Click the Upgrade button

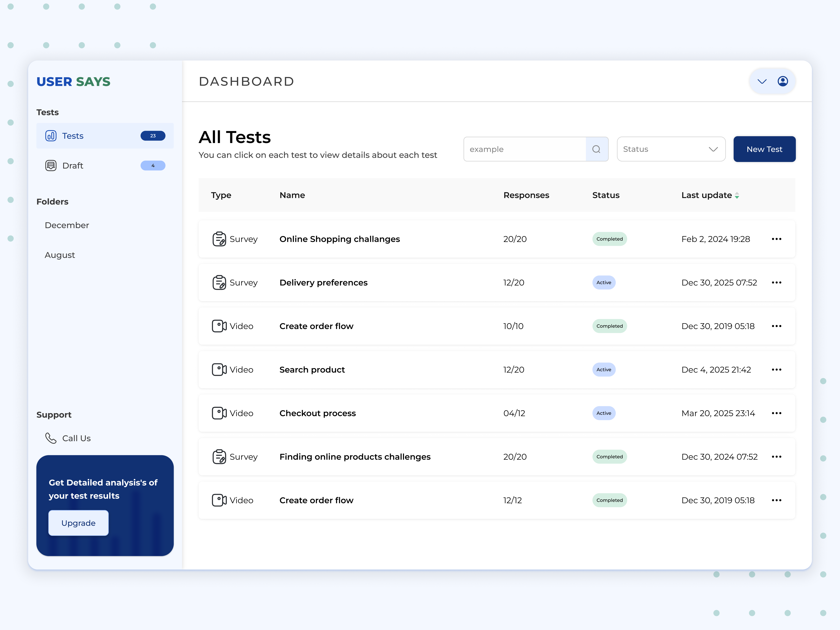click(x=78, y=523)
